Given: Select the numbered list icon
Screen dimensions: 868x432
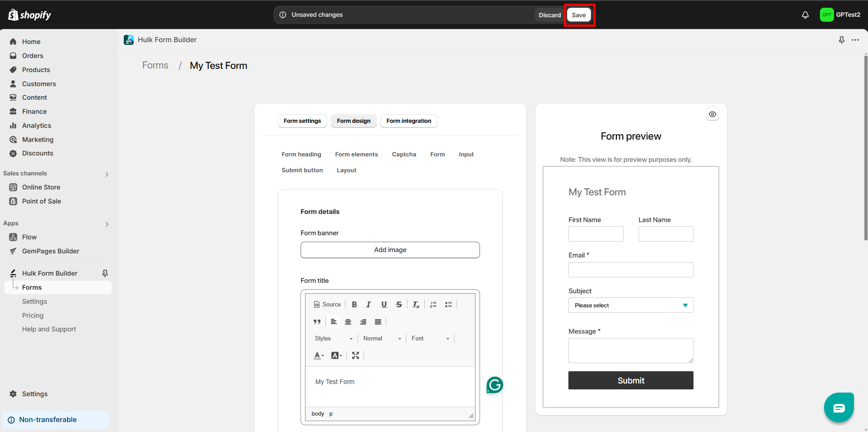Looking at the screenshot, I should (x=433, y=304).
